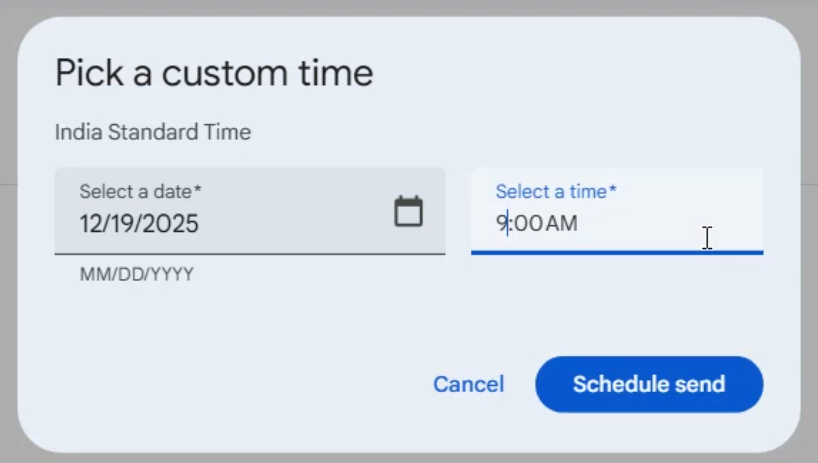Click the "Pick a custom time" heading
The image size is (818, 463).
click(x=214, y=73)
